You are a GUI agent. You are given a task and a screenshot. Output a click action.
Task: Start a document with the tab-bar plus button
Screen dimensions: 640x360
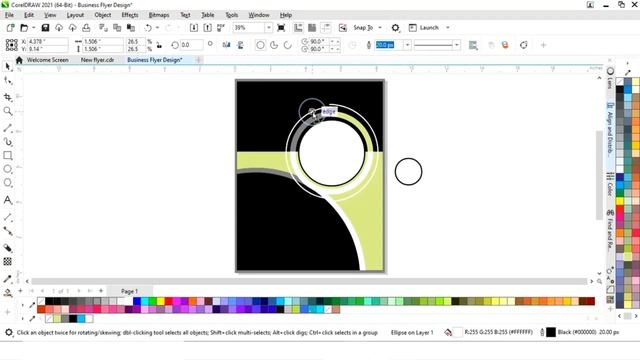point(198,60)
